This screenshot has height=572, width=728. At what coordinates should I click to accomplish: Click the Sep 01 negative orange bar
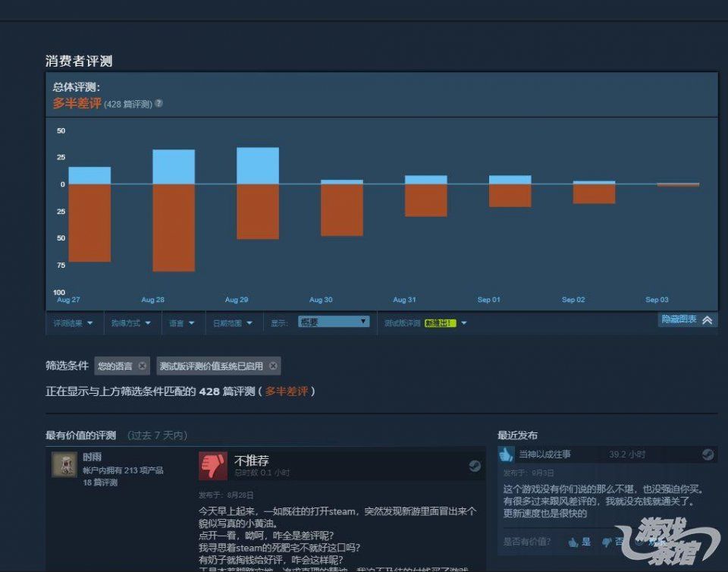click(x=510, y=196)
